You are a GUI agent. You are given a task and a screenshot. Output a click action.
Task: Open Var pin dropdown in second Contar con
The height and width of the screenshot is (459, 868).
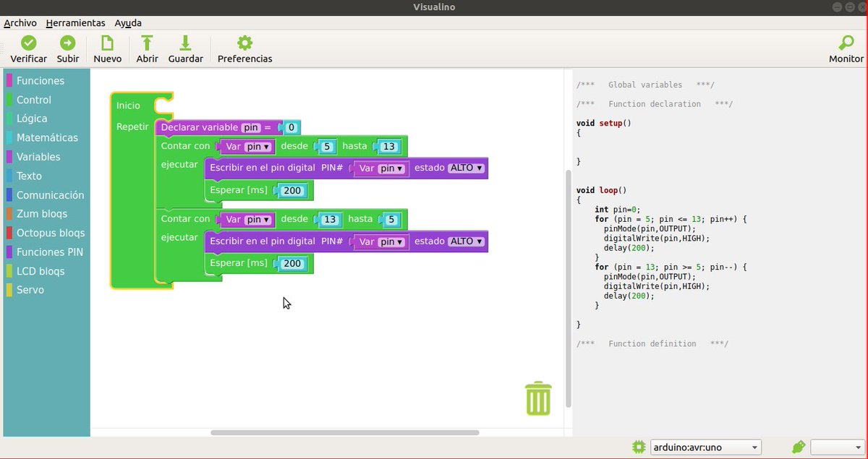pyautogui.click(x=258, y=219)
